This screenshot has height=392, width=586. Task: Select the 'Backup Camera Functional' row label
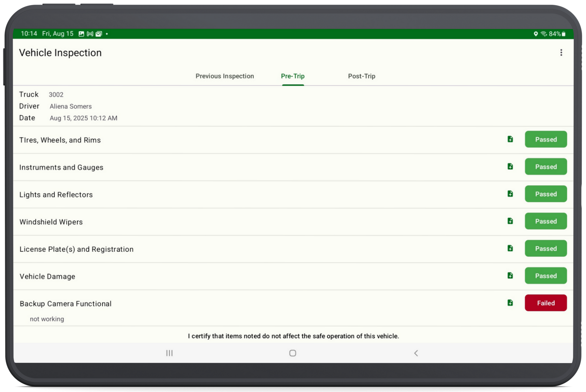click(x=66, y=304)
